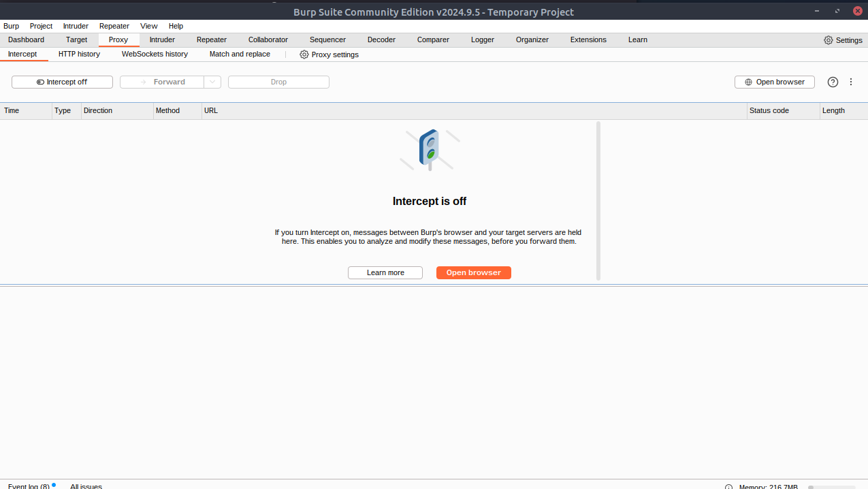The height and width of the screenshot is (489, 868).
Task: Click the memory usage info icon
Action: coord(728,487)
